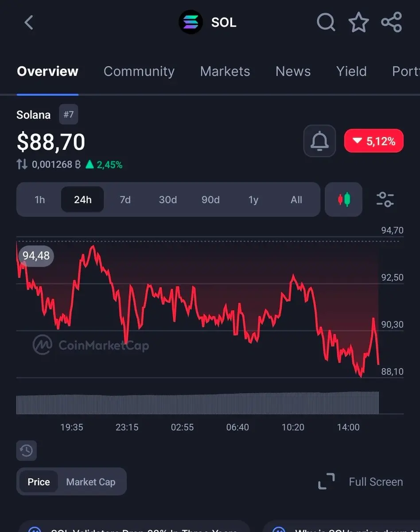Open the search magnifier icon
Viewport: 420px width, 532px height.
coord(326,22)
